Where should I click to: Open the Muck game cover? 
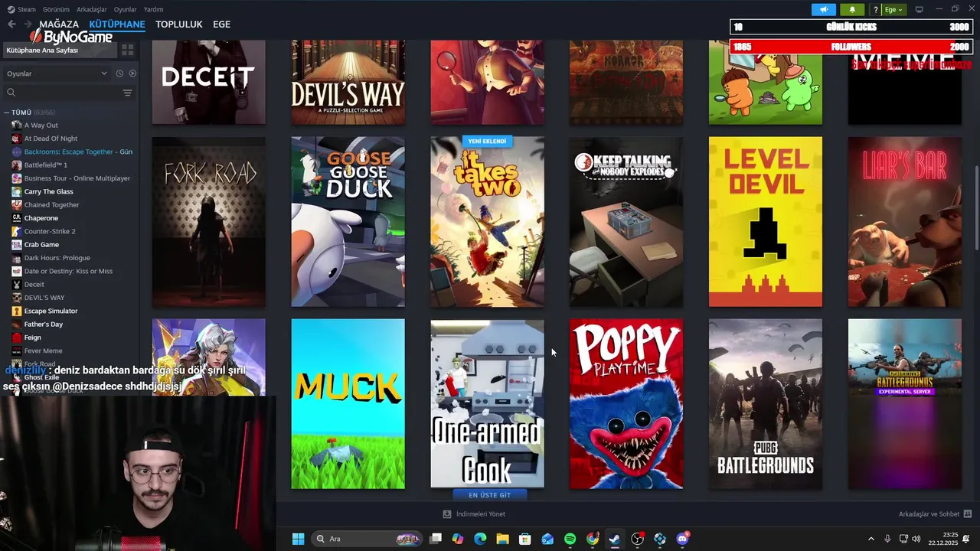point(348,404)
